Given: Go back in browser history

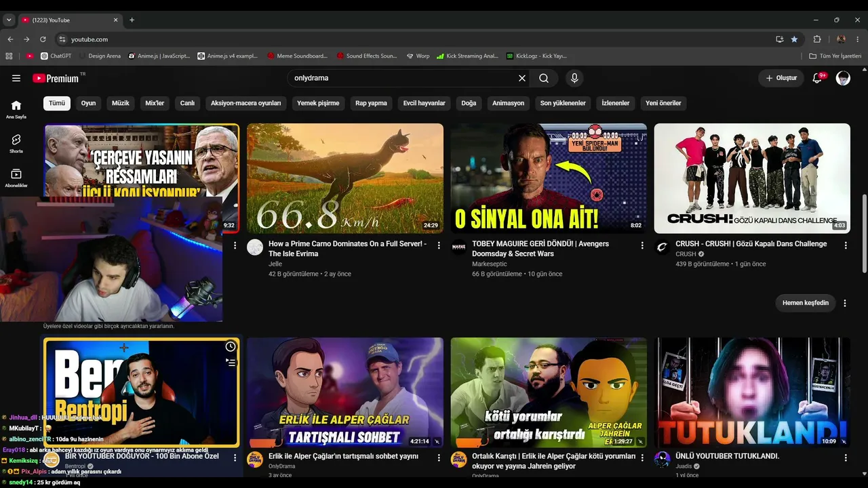Looking at the screenshot, I should (x=9, y=39).
